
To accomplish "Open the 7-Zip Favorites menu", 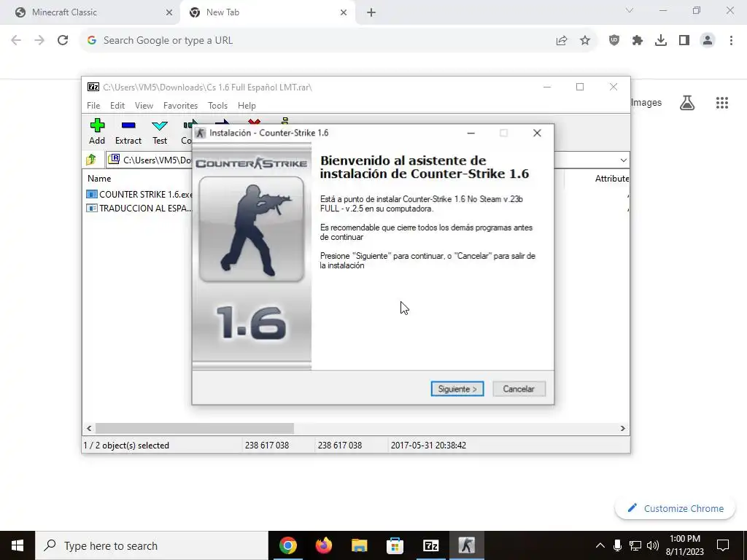I will tap(180, 106).
